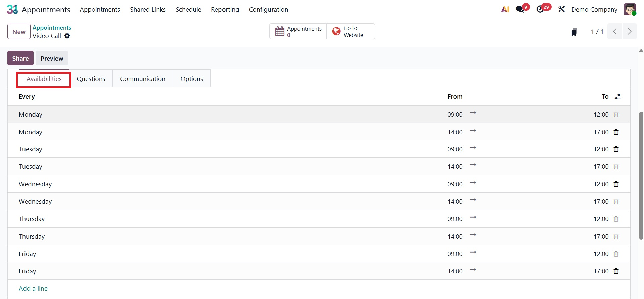Switch to the Options tab
Viewport: 644px width, 299px height.
192,79
